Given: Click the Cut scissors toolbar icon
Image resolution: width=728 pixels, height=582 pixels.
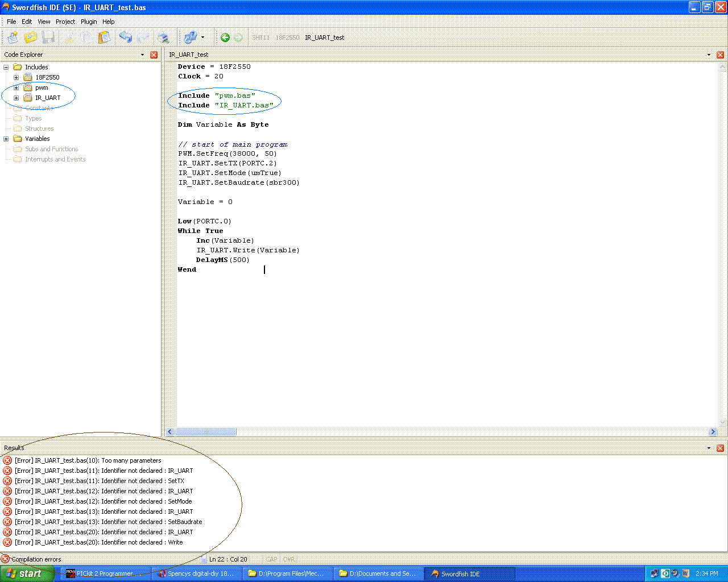Looking at the screenshot, I should [69, 38].
